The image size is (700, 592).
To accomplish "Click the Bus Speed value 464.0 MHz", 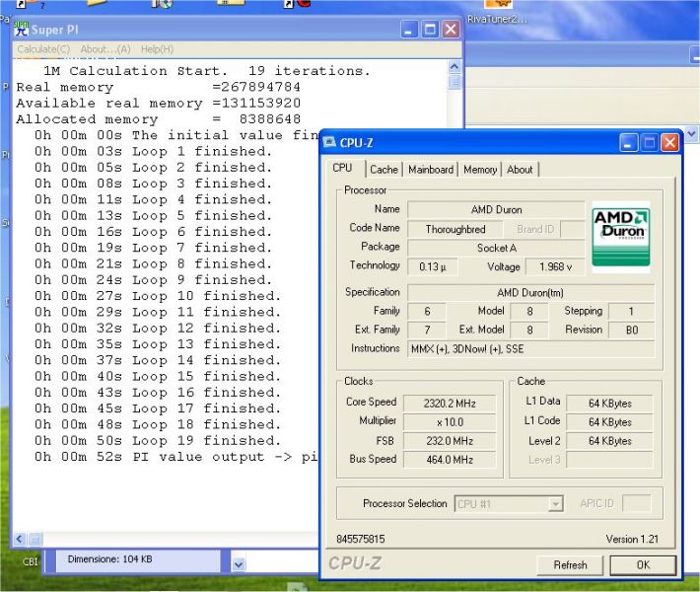I will 450,460.
